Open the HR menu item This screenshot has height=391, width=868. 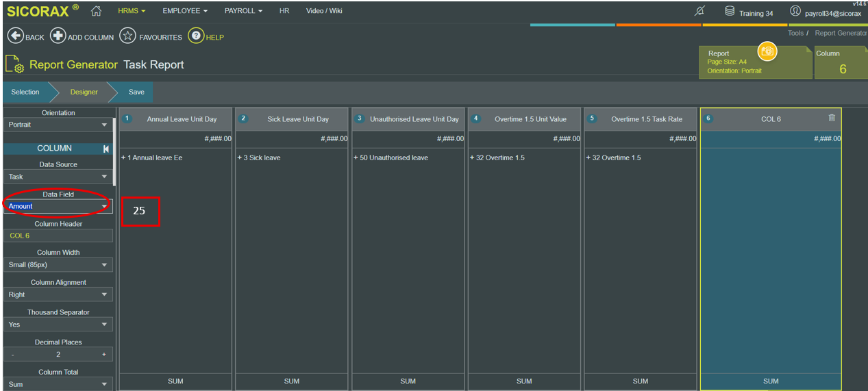[x=284, y=11]
